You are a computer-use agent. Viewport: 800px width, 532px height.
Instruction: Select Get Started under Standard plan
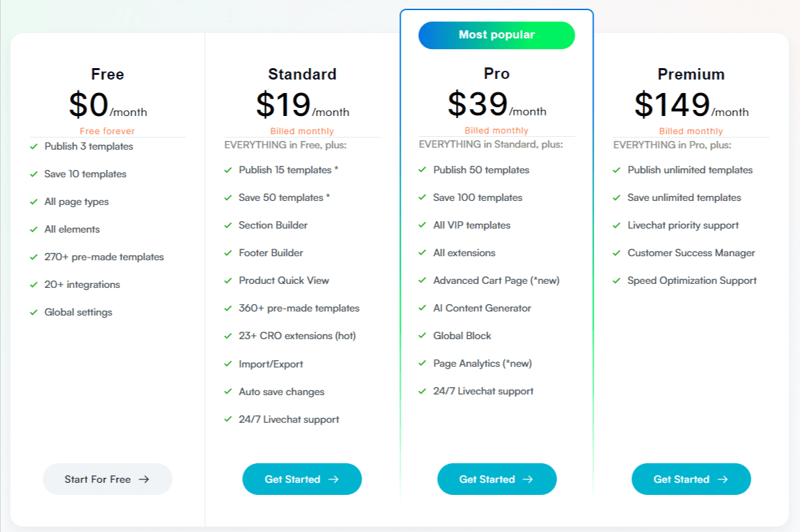click(x=302, y=479)
